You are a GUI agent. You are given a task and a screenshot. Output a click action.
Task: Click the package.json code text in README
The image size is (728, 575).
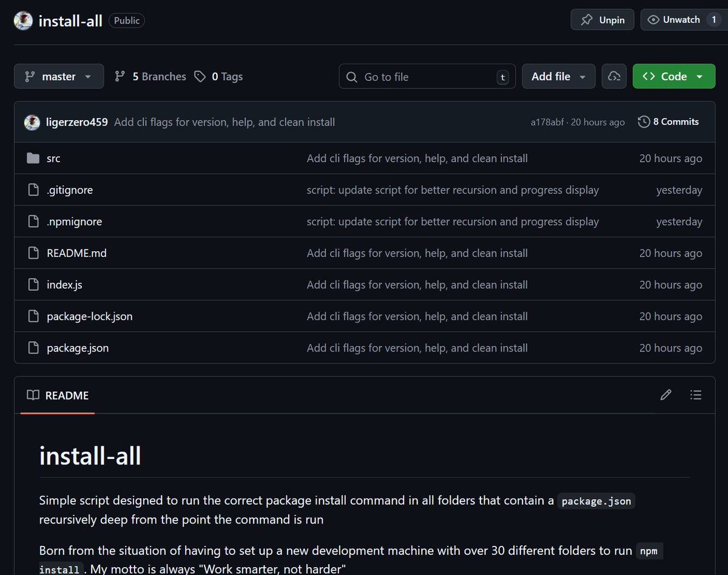[x=596, y=501]
